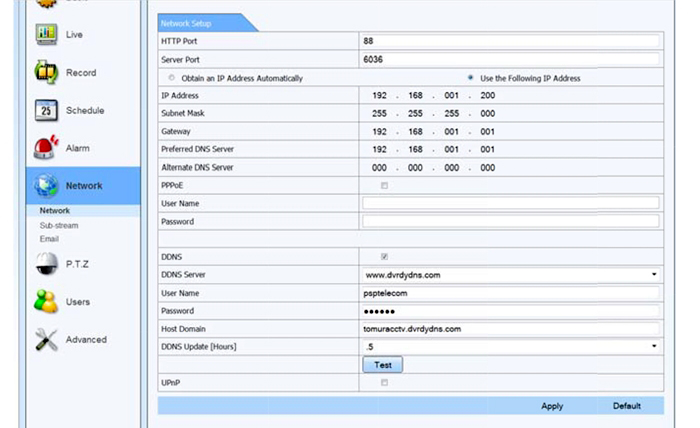
Task: Open the P.T.Z dome camera icon
Action: 46,264
